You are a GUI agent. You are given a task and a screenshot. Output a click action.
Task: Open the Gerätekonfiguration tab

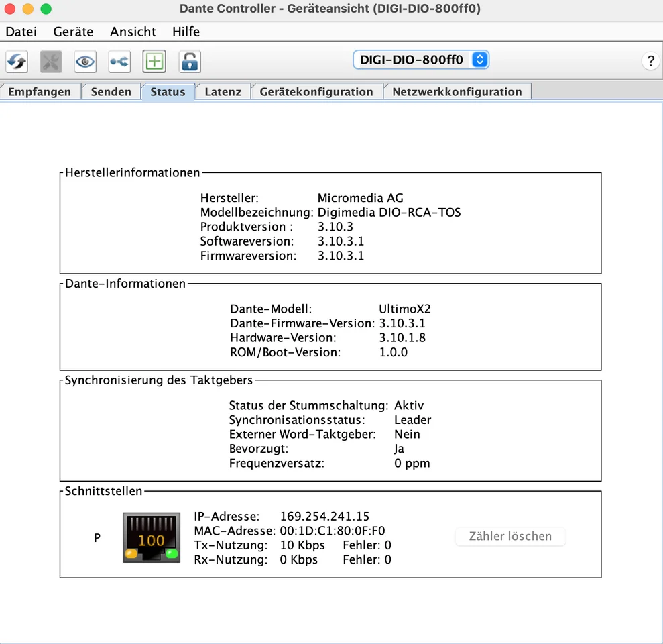coord(316,91)
